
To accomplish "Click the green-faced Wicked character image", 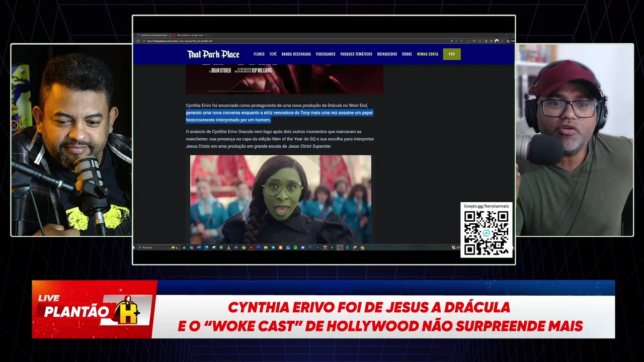I will coord(280,200).
